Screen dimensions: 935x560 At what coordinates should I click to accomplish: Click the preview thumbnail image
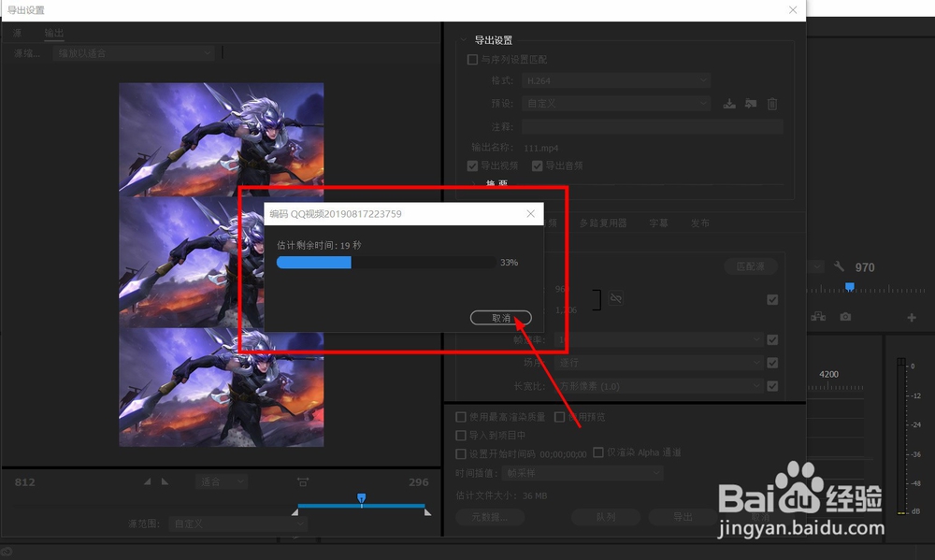click(222, 265)
